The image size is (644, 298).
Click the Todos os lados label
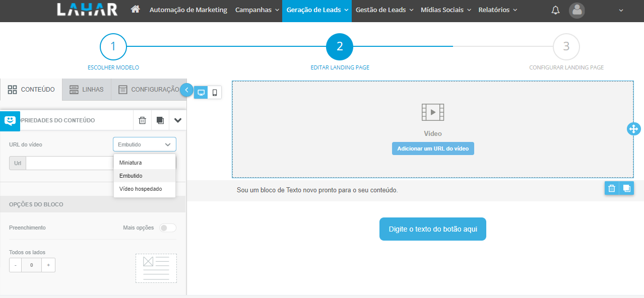[27, 252]
